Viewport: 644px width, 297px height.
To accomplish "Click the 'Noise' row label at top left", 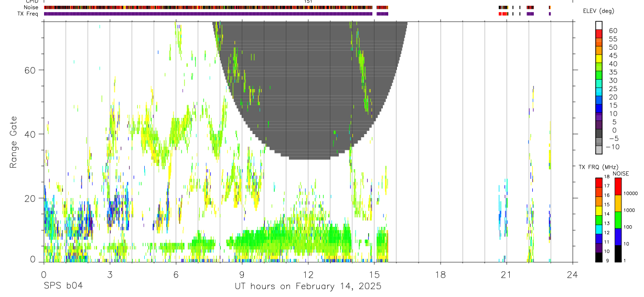I will 31,7.
